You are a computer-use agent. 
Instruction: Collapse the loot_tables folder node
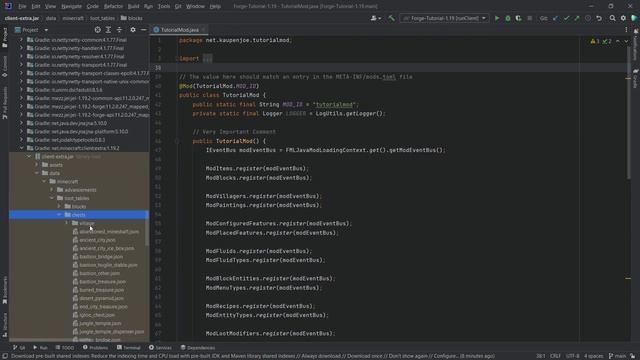52,198
